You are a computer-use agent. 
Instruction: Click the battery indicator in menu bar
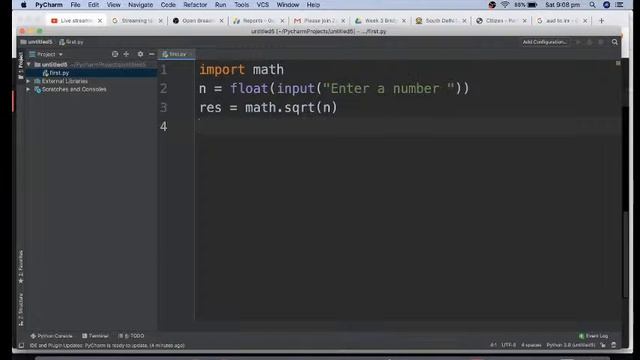pyautogui.click(x=526, y=5)
